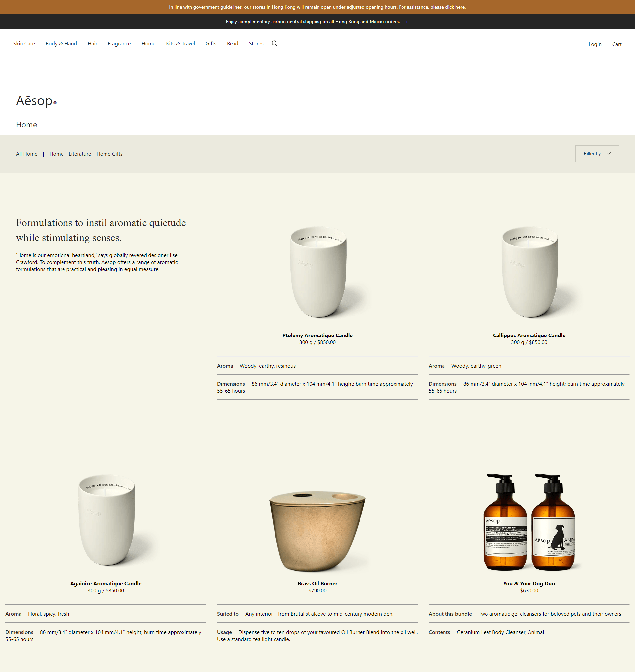
Task: Click the Brass Oil Burner title
Action: pos(317,583)
